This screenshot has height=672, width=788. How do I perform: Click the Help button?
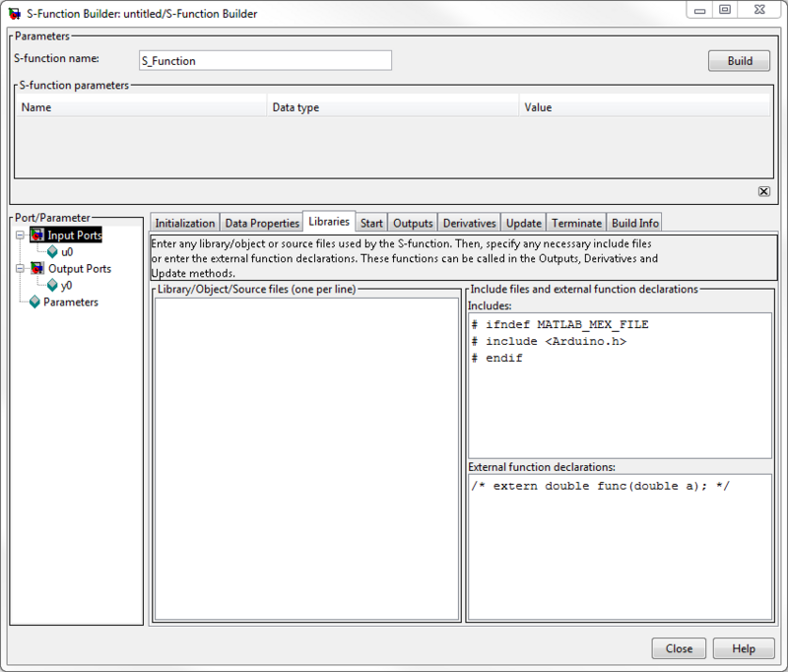(x=744, y=648)
